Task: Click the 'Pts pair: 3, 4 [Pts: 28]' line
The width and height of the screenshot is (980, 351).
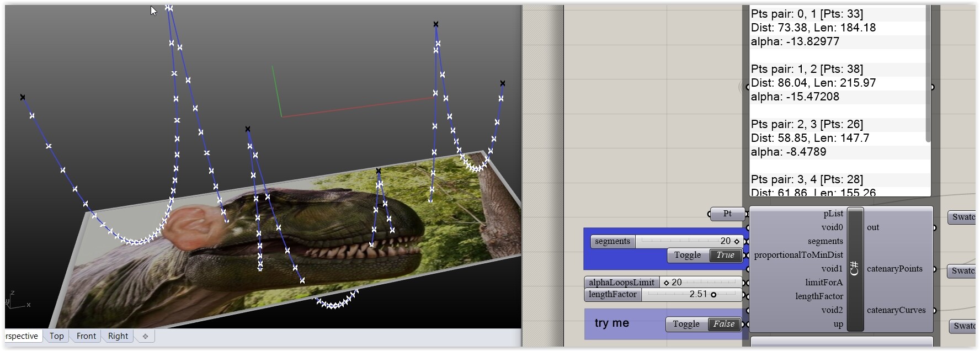Action: click(807, 179)
